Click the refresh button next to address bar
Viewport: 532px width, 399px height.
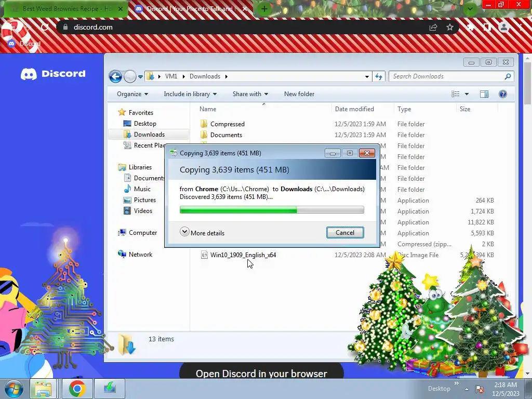coord(379,76)
